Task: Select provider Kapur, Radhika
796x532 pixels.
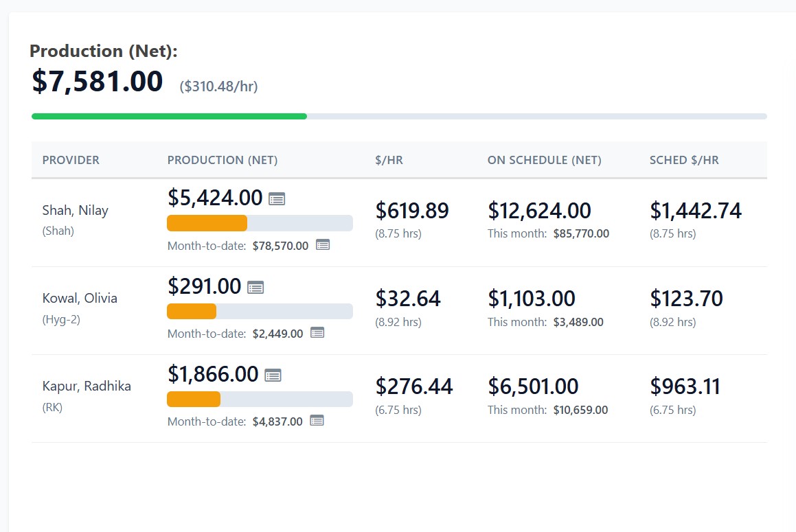Action: [87, 386]
